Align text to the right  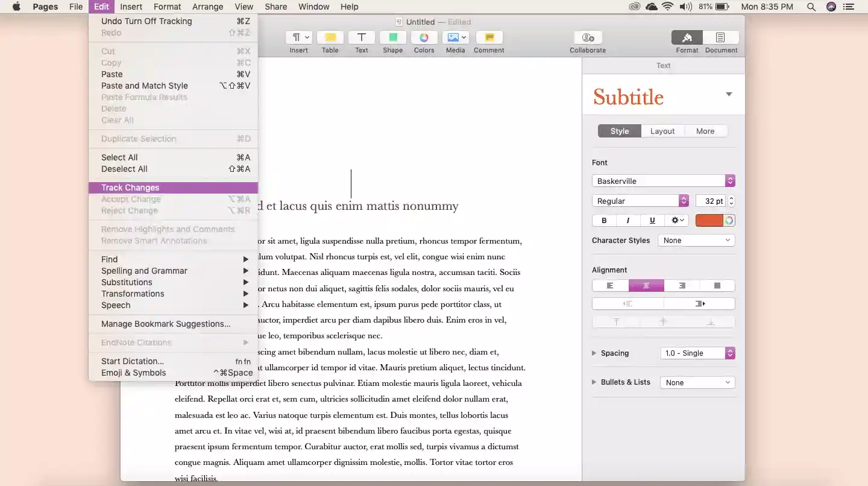pyautogui.click(x=682, y=286)
